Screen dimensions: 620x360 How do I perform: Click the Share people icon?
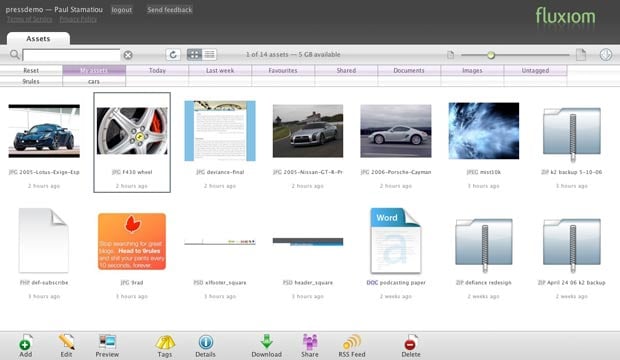(x=310, y=342)
